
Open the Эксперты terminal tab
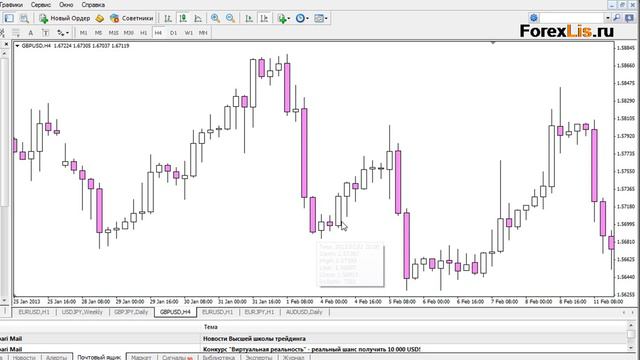coord(259,357)
